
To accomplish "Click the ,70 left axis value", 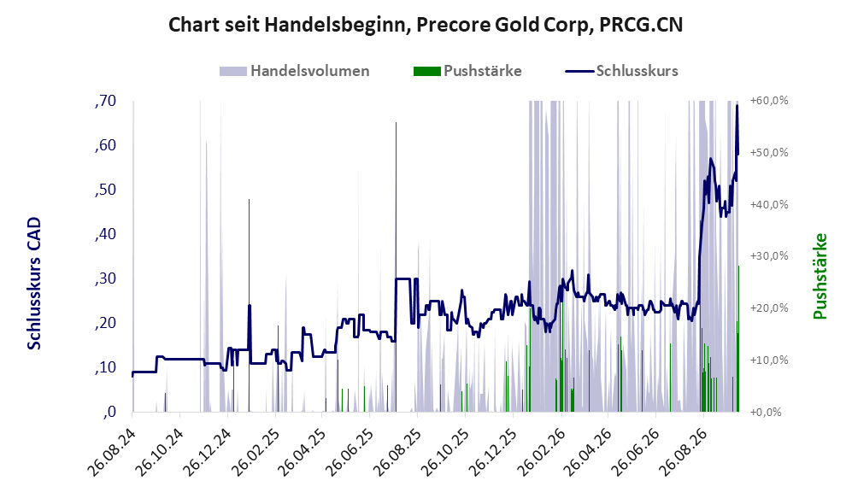I will pos(105,101).
